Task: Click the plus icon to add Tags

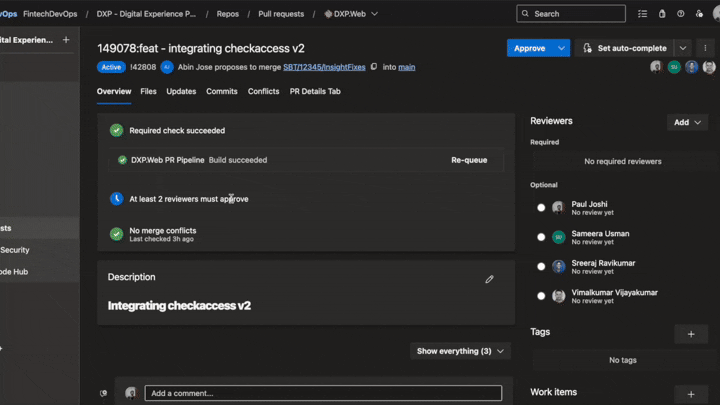Action: (691, 334)
